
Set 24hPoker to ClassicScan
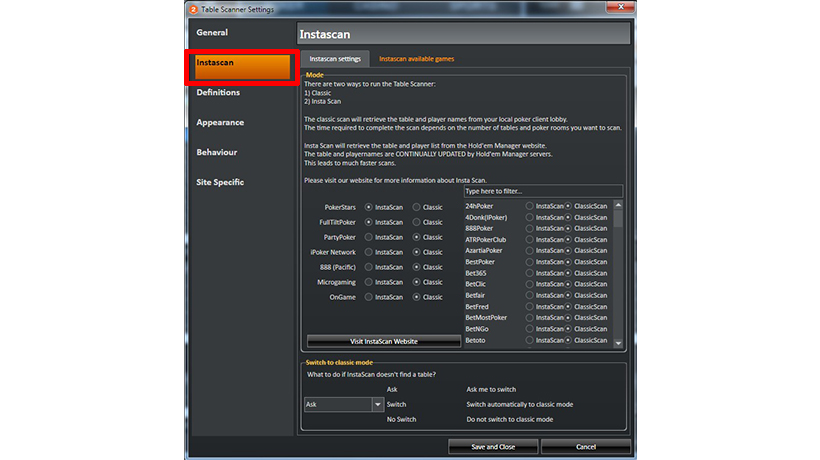point(568,206)
